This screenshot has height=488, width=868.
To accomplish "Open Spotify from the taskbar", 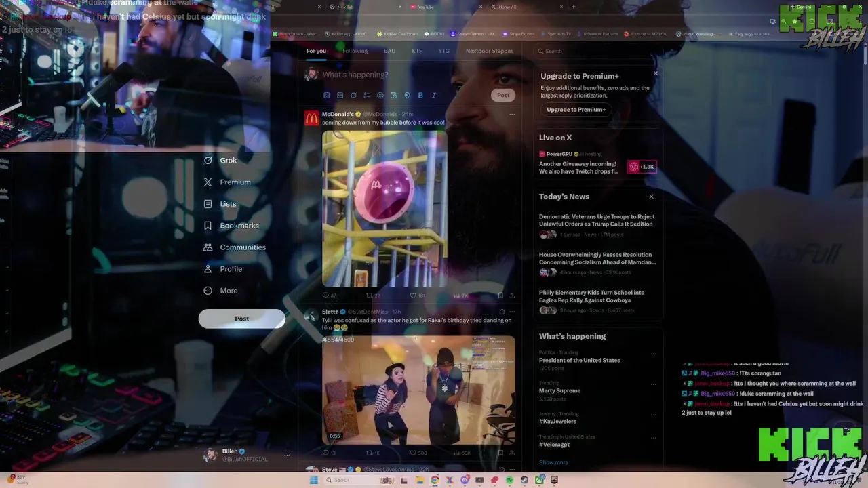I will [509, 480].
